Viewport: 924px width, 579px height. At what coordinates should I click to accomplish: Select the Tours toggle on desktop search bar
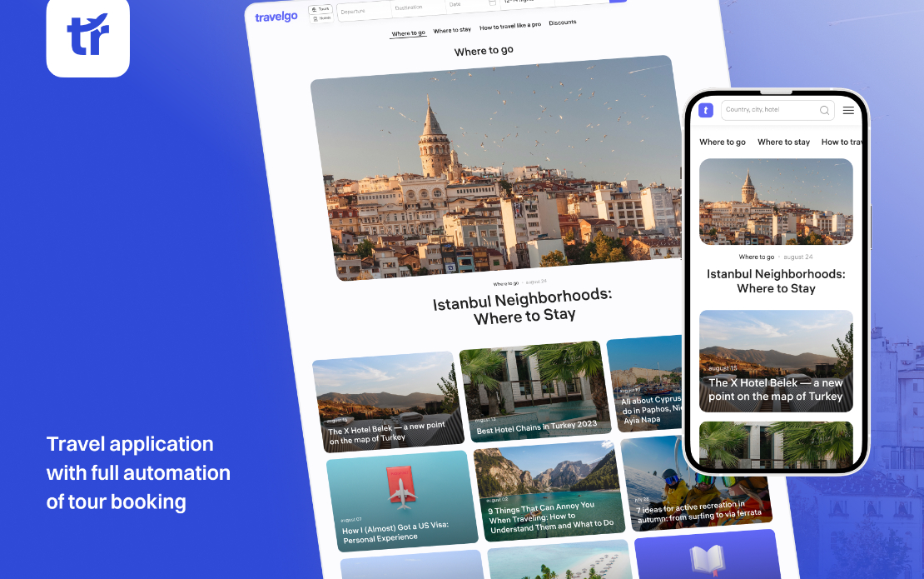(x=320, y=9)
